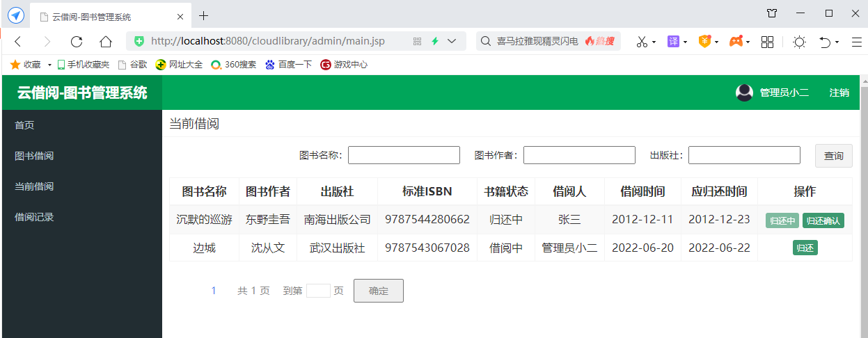The image size is (868, 338).
Task: Go to browser home page icon
Action: pos(106,42)
